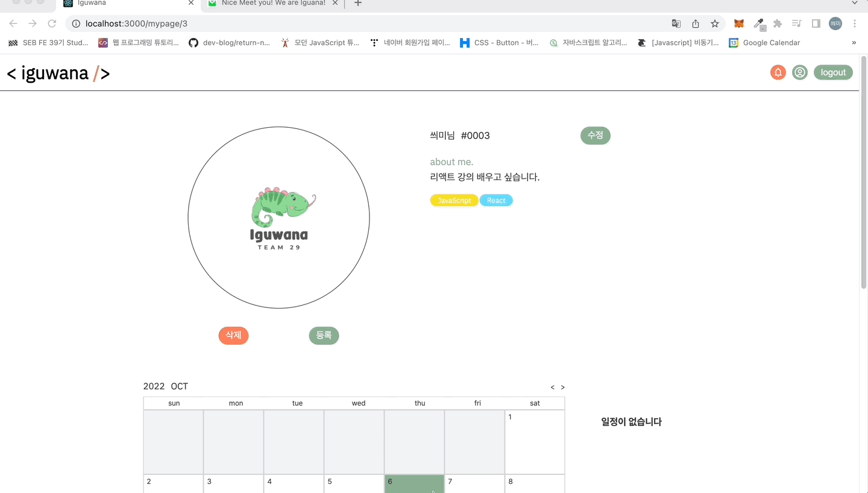This screenshot has width=868, height=493.
Task: Open Chrome three-dot menu
Action: pyautogui.click(x=855, y=24)
